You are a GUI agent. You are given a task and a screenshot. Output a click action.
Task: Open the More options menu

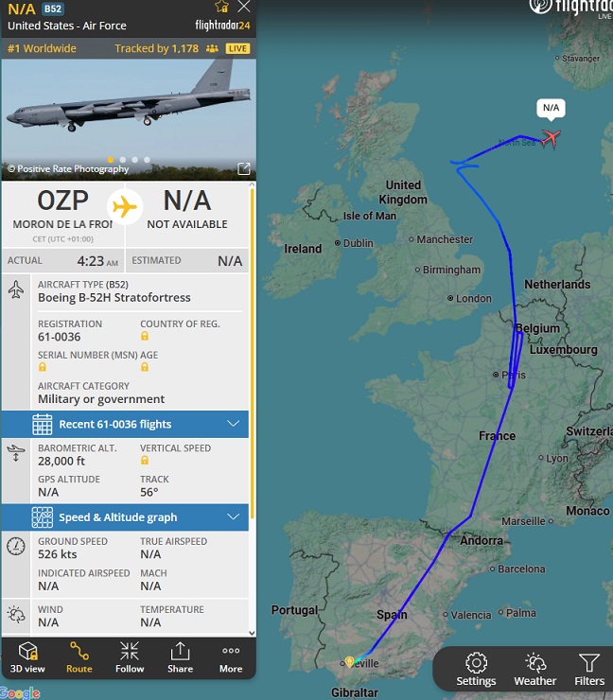[x=231, y=657]
